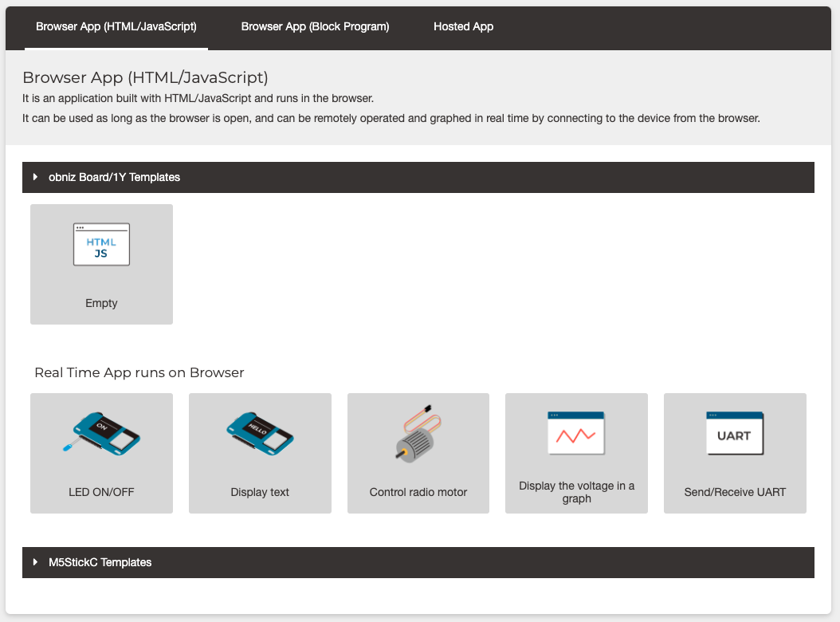Click the HELLO display board icon
The height and width of the screenshot is (622, 840).
pos(260,435)
